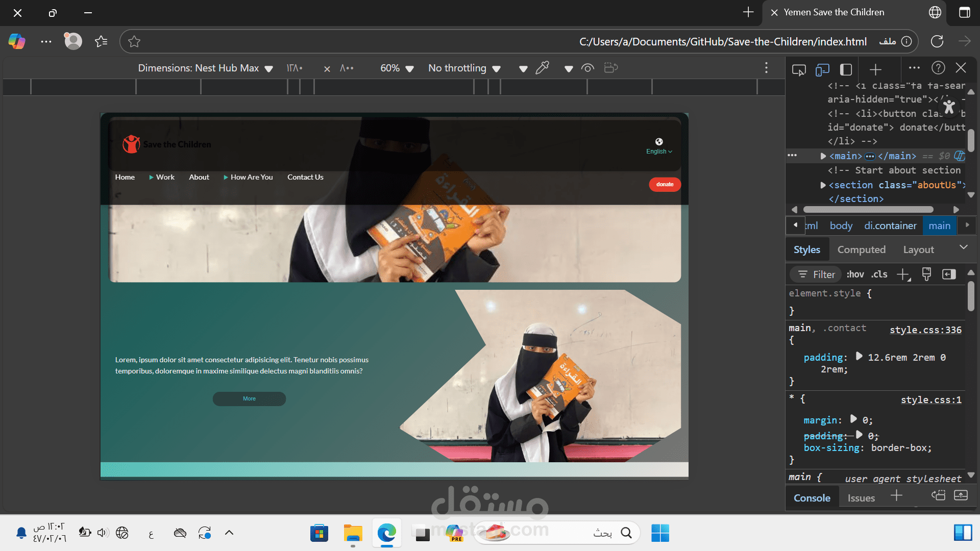Switch to the Computed tab
The image size is (980, 551).
click(x=861, y=249)
